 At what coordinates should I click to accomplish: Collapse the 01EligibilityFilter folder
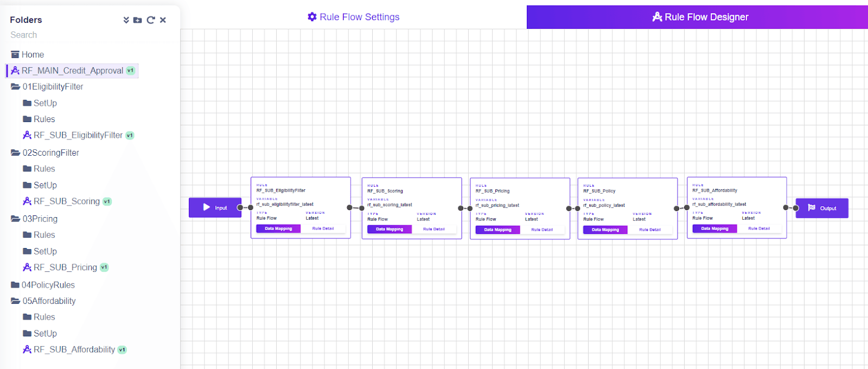[47, 87]
